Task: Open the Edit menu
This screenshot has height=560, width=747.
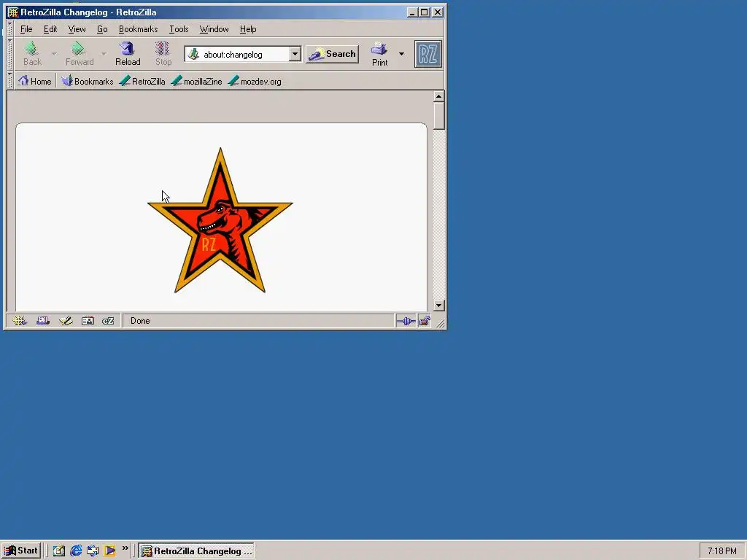Action: (x=50, y=29)
